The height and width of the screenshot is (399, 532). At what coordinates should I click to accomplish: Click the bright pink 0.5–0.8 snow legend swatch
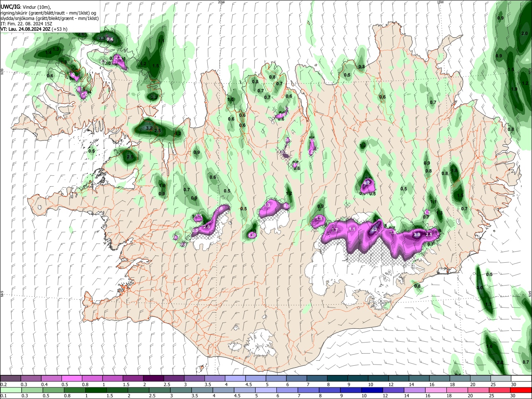(x=72, y=379)
